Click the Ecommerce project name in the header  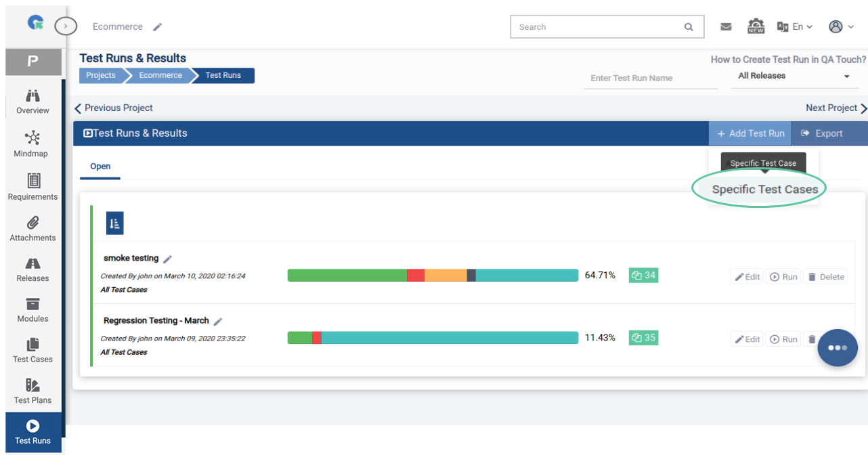coord(118,27)
